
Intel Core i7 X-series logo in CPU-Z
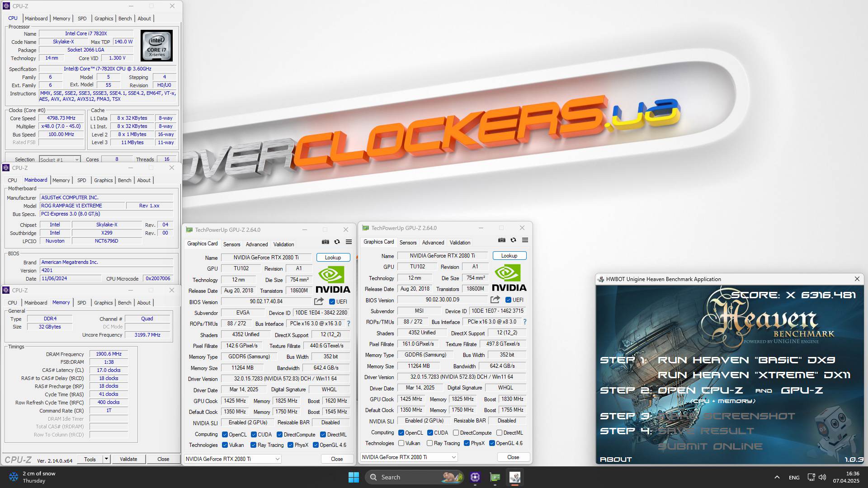click(x=156, y=46)
